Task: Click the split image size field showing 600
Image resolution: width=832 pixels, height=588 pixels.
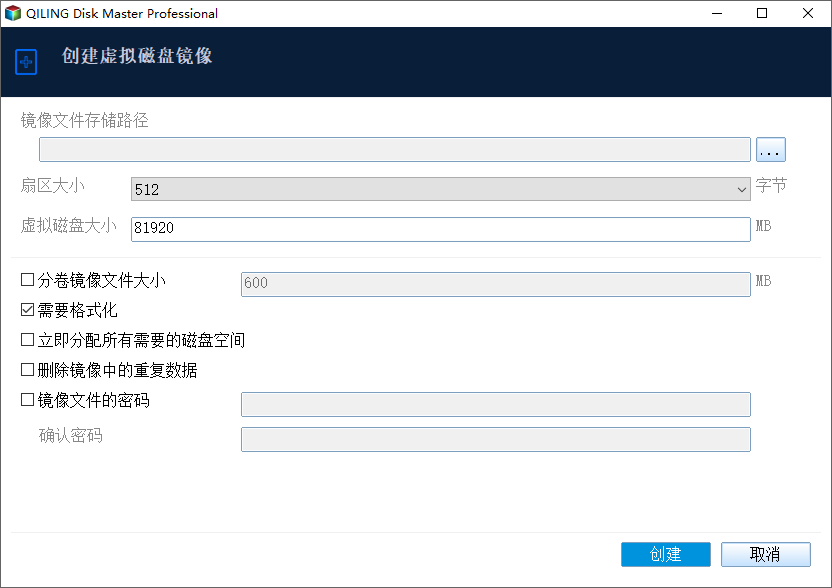Action: [495, 284]
